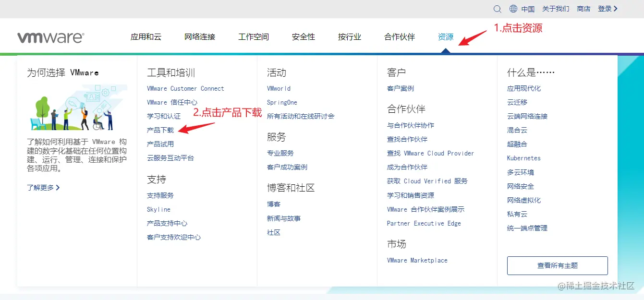The image size is (644, 300).
Task: Open VMware 合作伙伴案例展示 link
Action: coord(425,209)
